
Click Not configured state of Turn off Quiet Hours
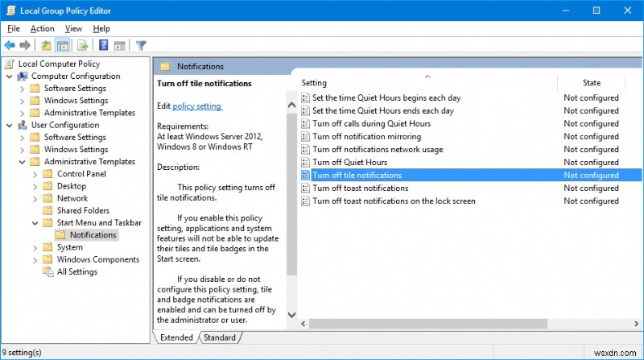(591, 163)
